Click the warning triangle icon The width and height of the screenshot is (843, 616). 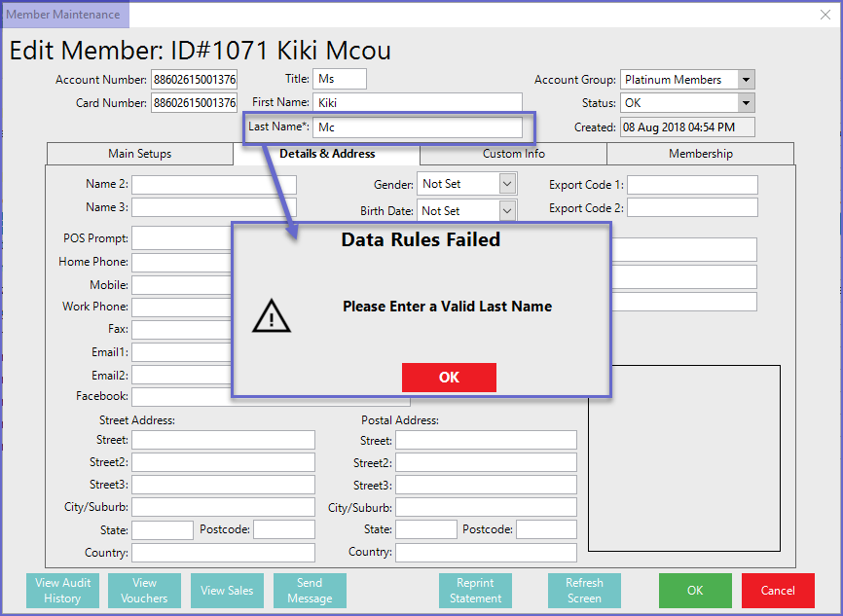271,315
